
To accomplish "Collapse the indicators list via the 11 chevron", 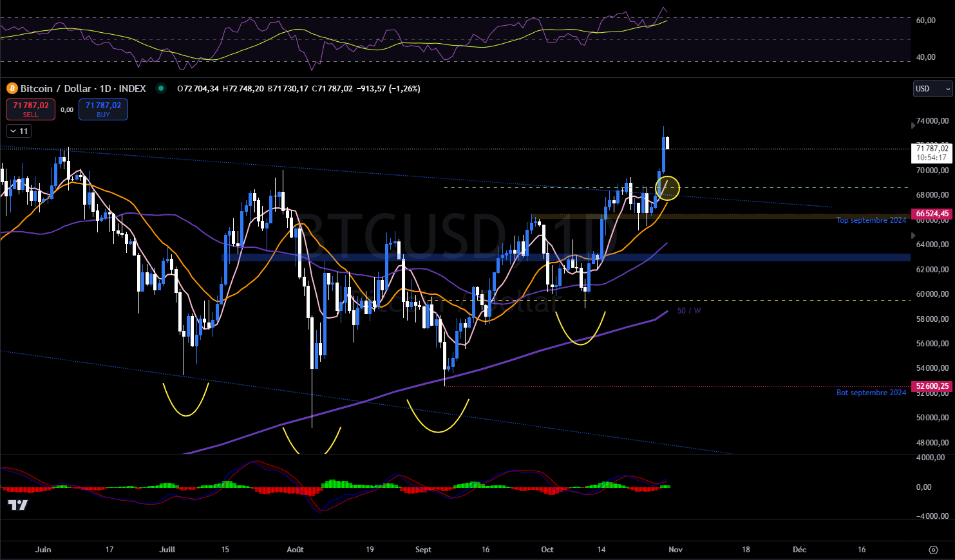I will coord(19,131).
